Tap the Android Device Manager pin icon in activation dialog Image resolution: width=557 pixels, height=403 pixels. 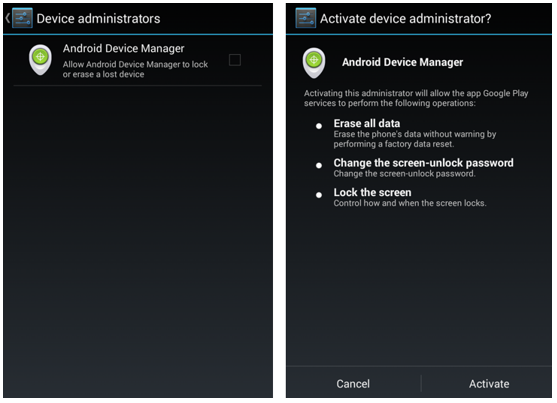[x=314, y=63]
